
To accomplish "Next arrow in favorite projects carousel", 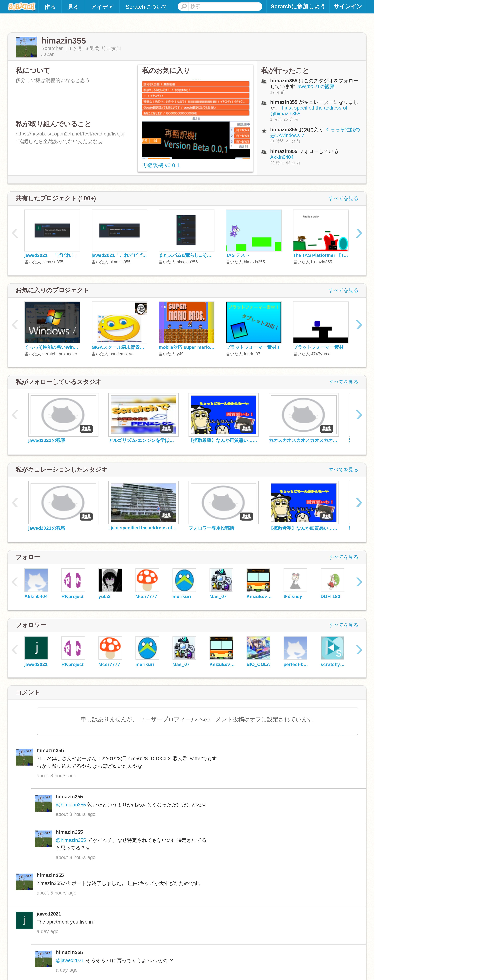I will [359, 325].
